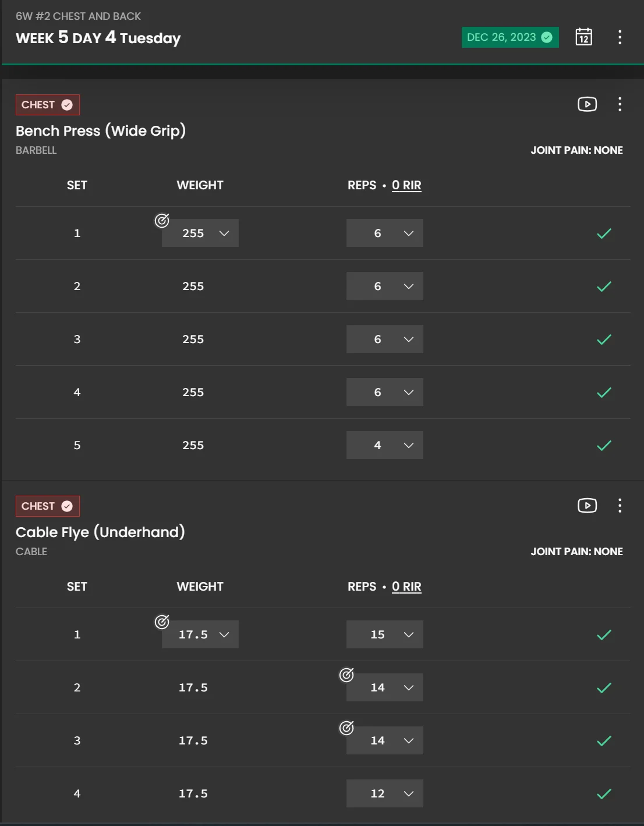Viewport: 644px width, 826px height.
Task: Open the calendar icon in header
Action: (x=583, y=37)
